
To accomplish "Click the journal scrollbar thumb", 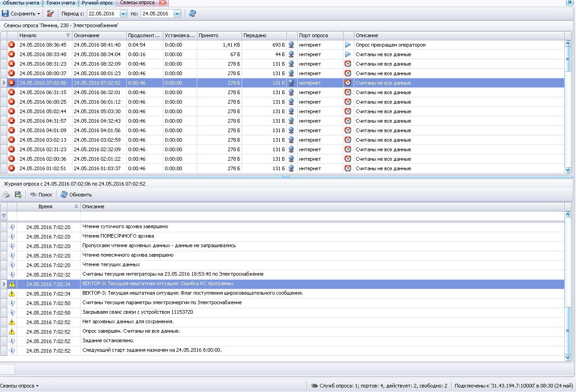I will pos(568,330).
